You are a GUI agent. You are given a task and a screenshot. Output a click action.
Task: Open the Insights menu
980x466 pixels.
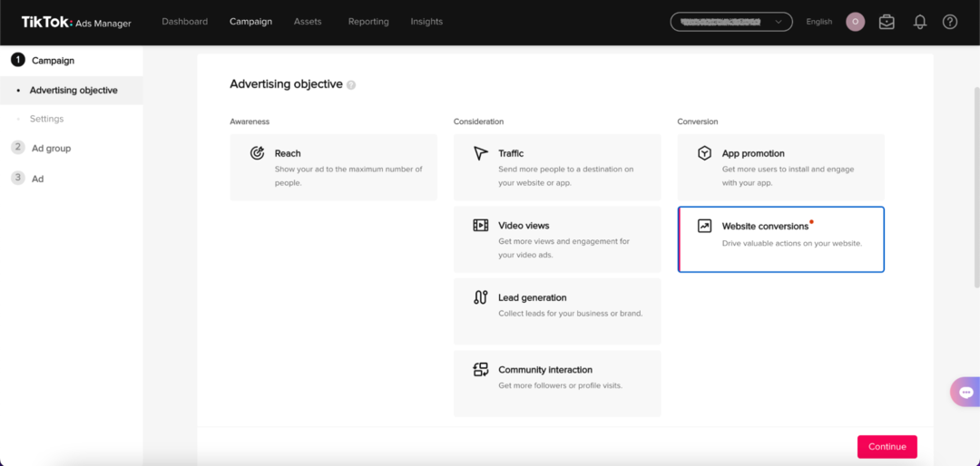426,22
